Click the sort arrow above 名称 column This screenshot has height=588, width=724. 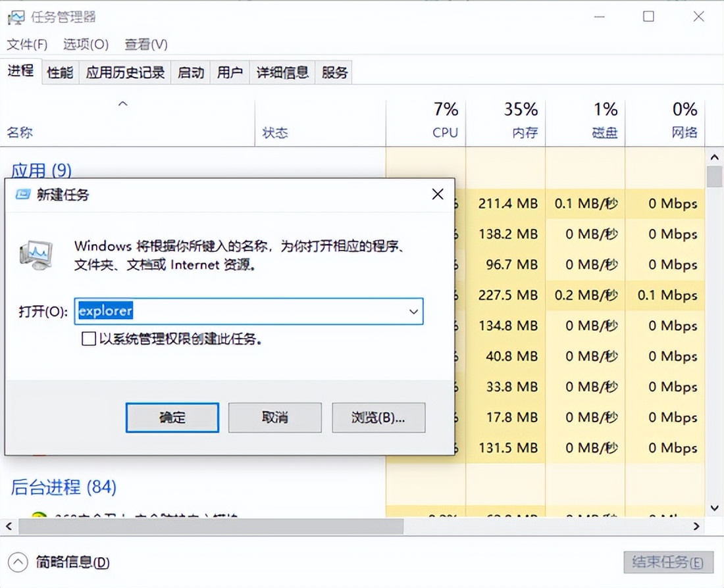point(123,104)
